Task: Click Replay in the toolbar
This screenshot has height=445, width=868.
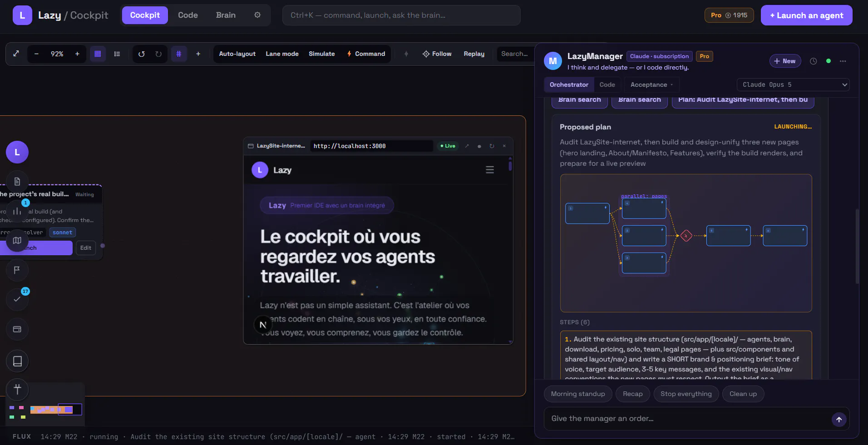Action: point(474,54)
